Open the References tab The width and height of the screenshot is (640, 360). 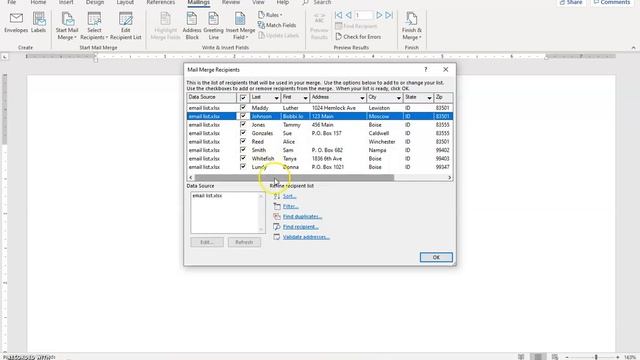click(161, 2)
